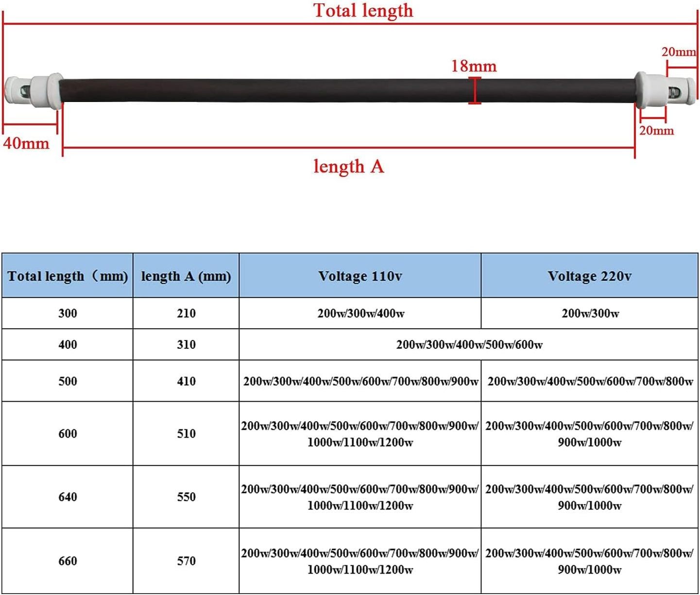Click the total length cell 660
The image size is (700, 595).
[x=68, y=561]
